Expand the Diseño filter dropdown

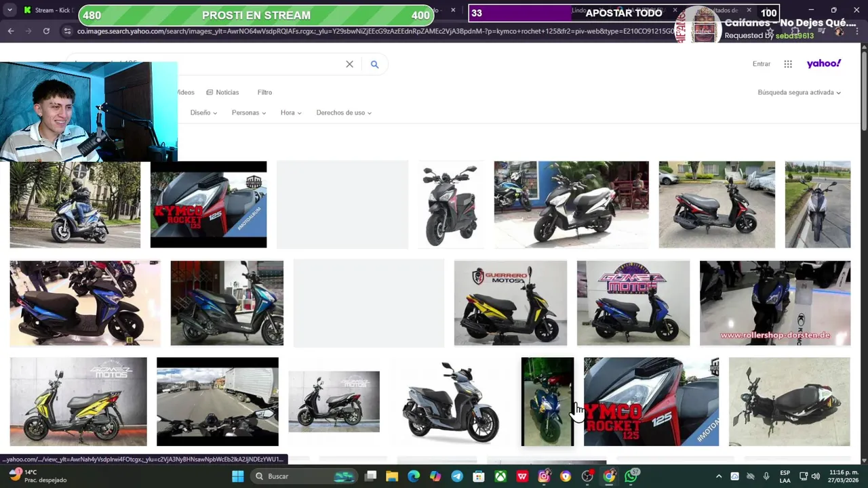point(203,113)
